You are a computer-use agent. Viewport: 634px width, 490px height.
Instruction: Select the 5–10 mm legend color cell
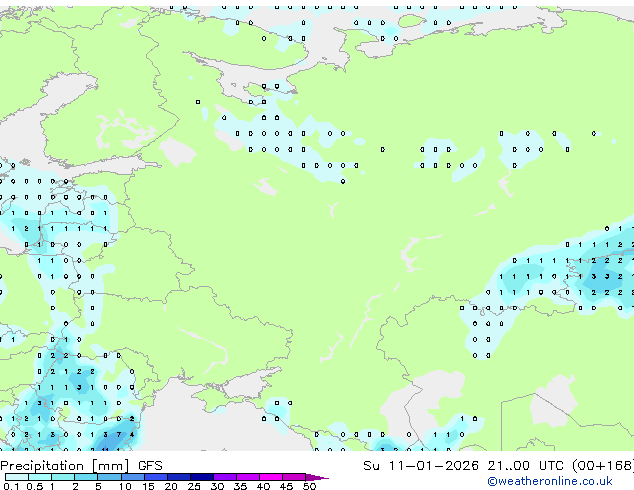109,477
